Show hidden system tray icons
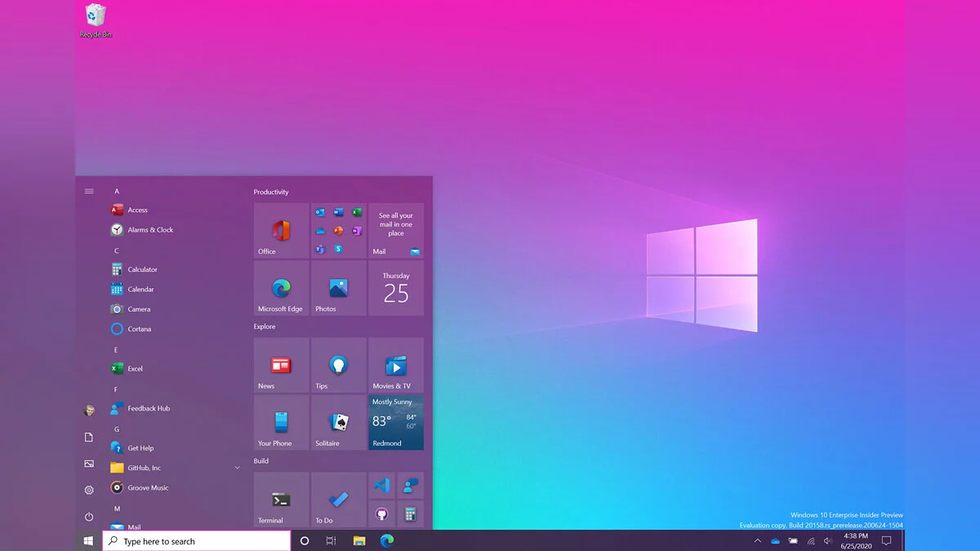 (x=757, y=541)
